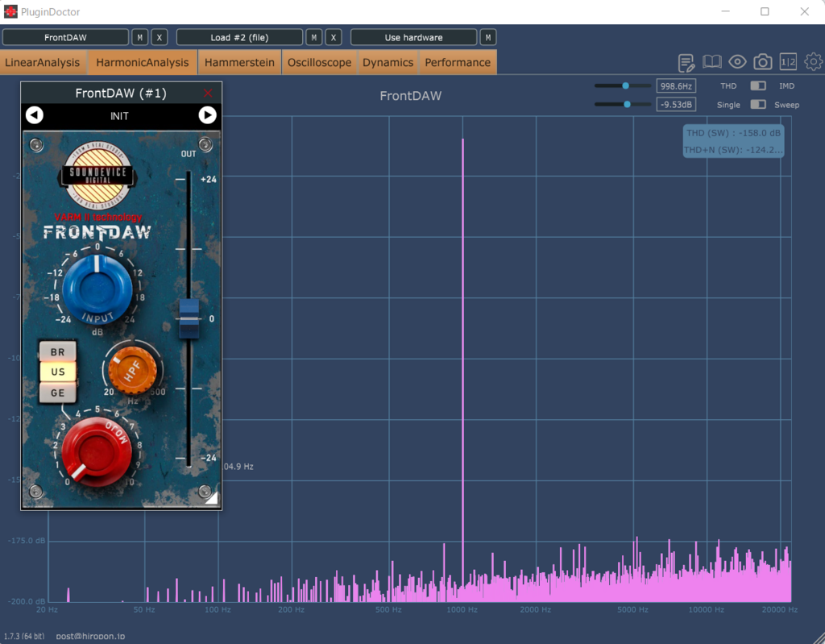Screen dimensions: 825x644
Task: Maximize the PluginDoctor window
Action: 765,11
